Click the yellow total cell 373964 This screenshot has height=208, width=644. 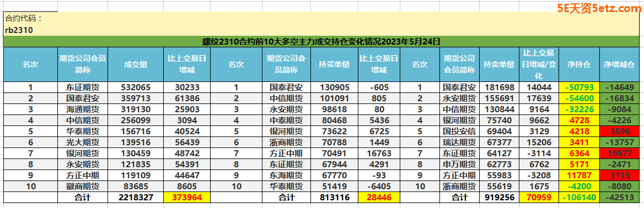click(x=187, y=197)
